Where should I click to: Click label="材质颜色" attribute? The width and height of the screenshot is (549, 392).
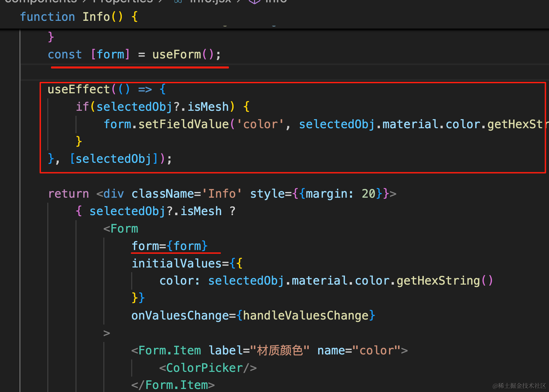point(259,350)
